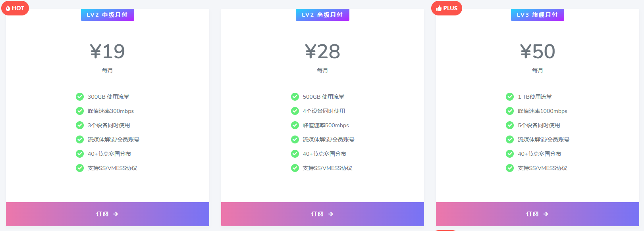Image resolution: width=644 pixels, height=231 pixels.
Task: Click the ¥50 price text
Action: (x=537, y=52)
